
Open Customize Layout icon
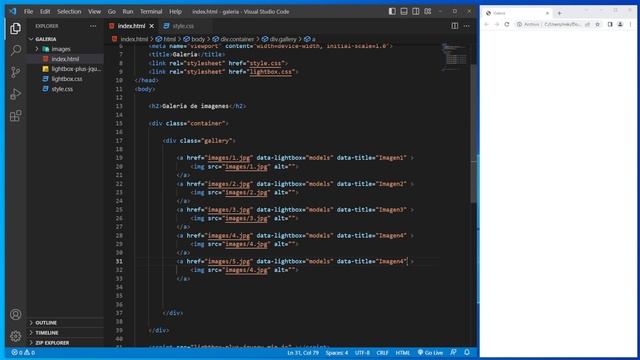click(427, 11)
